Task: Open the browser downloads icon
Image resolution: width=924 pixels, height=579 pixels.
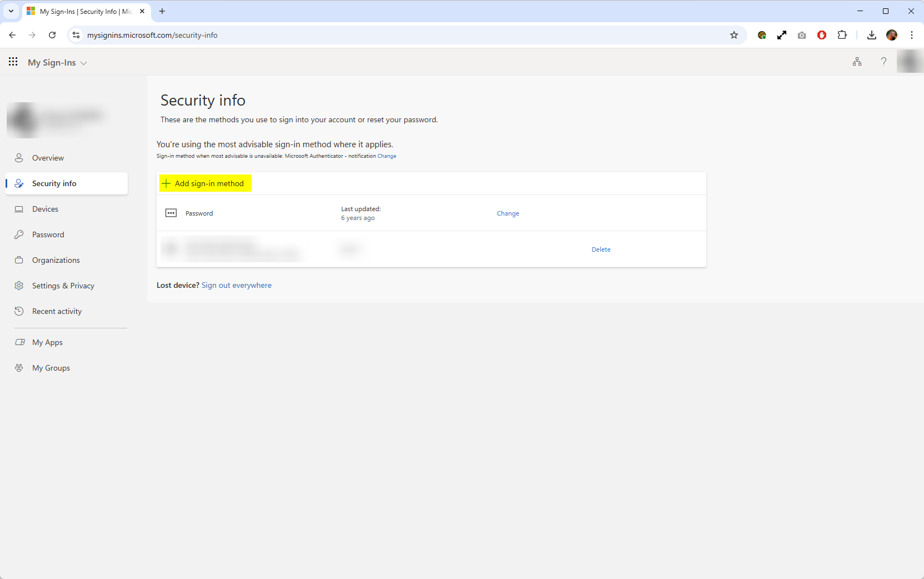Action: tap(872, 35)
